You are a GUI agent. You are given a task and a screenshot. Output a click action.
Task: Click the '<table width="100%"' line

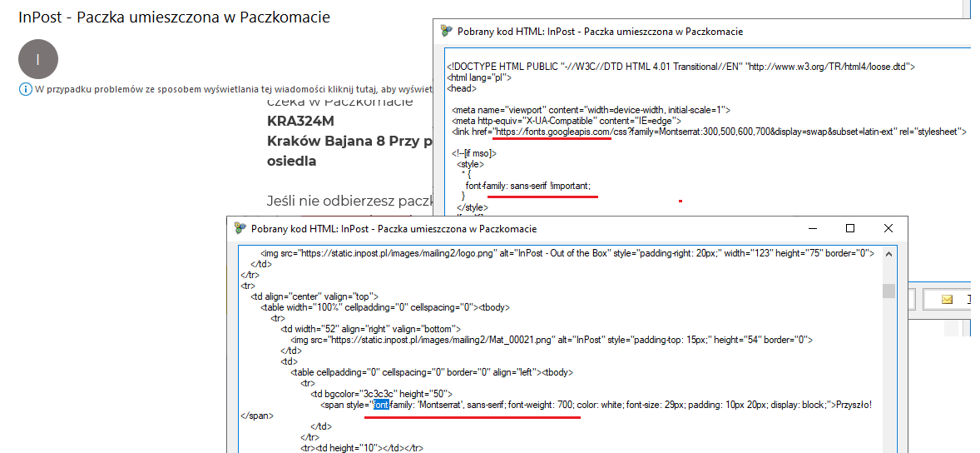coord(386,307)
